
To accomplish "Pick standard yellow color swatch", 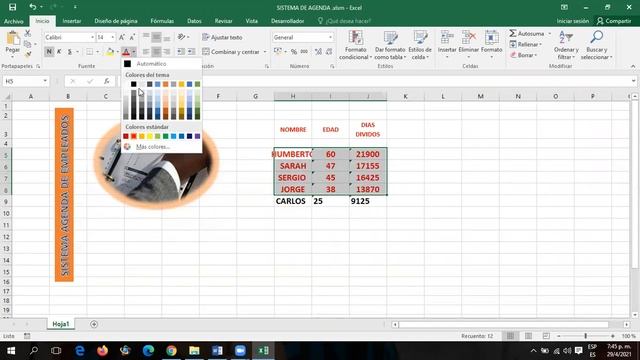I will [150, 136].
